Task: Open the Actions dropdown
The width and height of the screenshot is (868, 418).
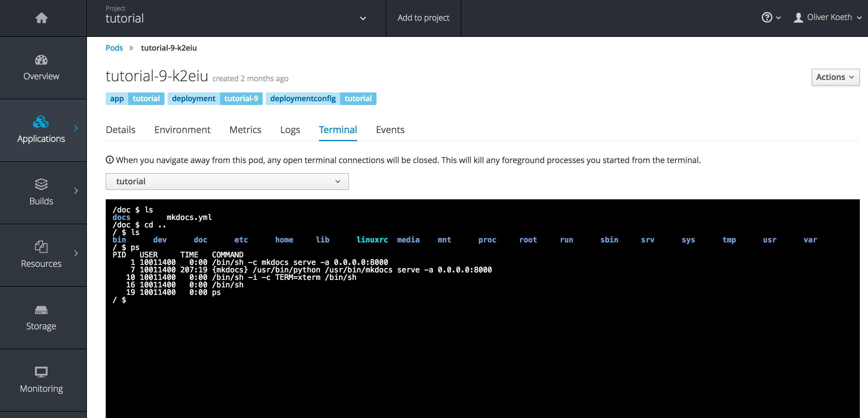Action: [835, 77]
